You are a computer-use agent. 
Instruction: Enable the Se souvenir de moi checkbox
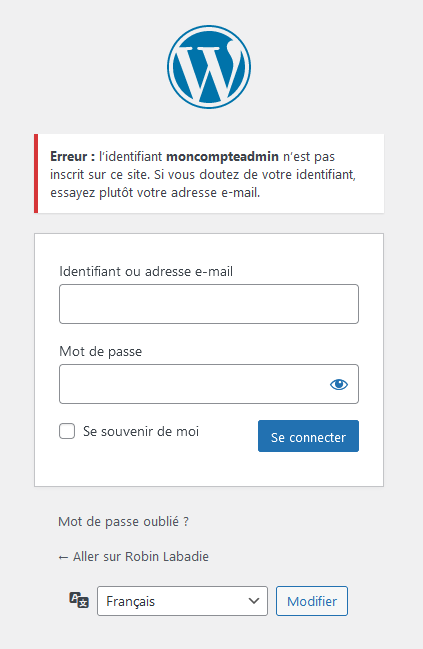tap(67, 431)
